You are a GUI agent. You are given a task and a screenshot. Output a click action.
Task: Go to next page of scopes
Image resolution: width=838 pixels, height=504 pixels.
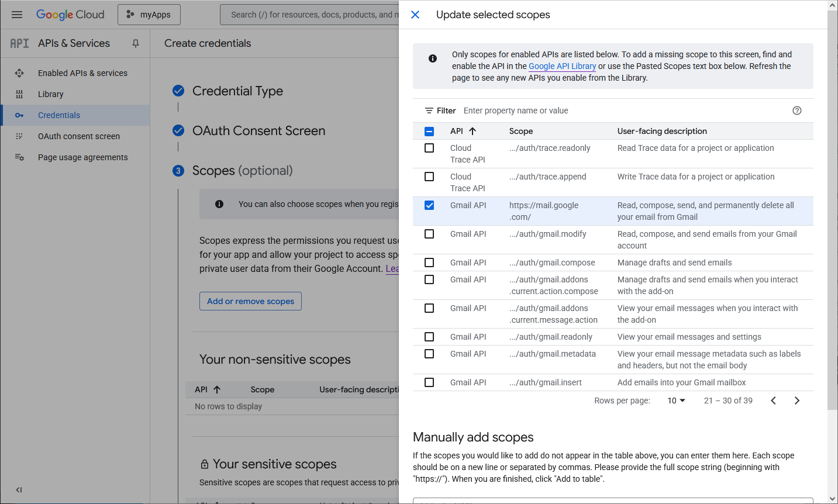[796, 401]
